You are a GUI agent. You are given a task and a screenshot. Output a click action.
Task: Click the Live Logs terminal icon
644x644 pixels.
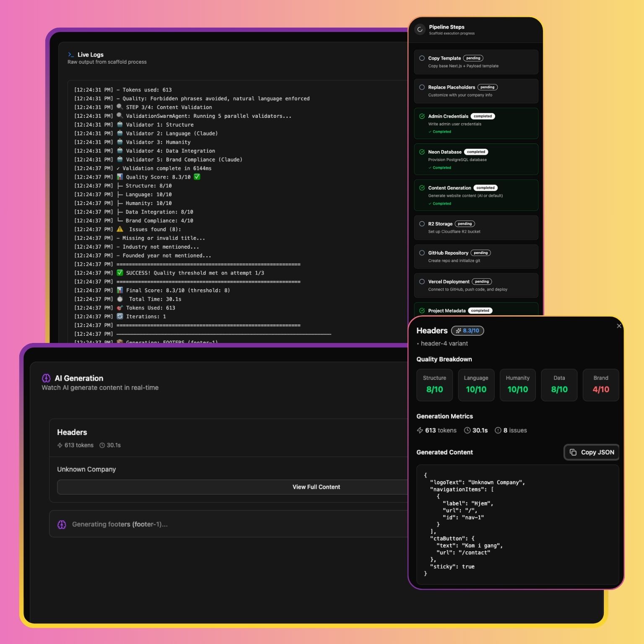coord(71,55)
